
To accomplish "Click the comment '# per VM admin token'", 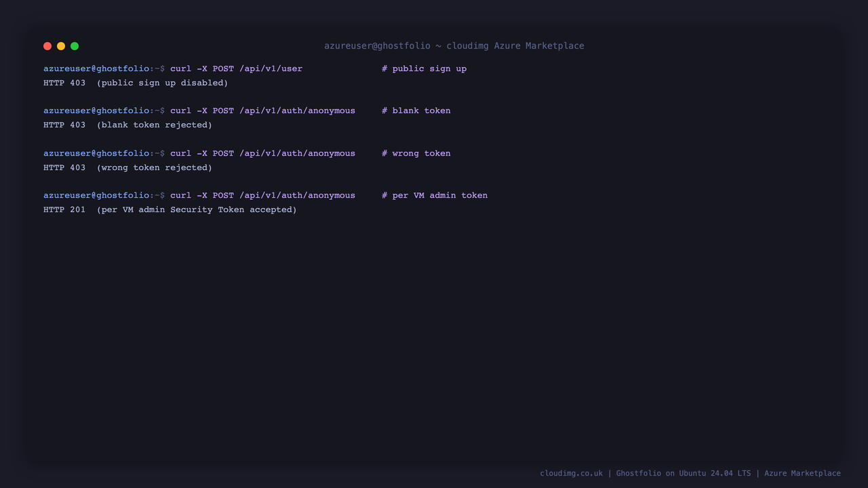I will click(435, 195).
